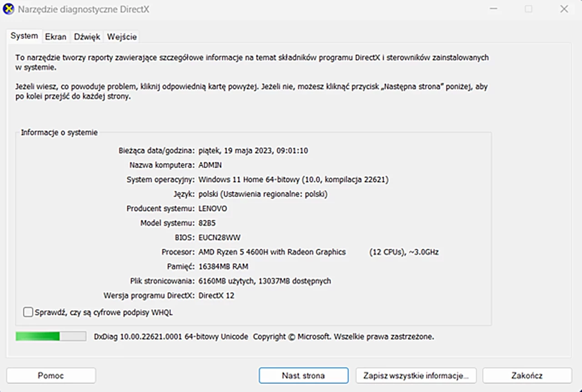Viewport: 582px width, 392px height.
Task: Click the Nast strona button
Action: pyautogui.click(x=303, y=376)
